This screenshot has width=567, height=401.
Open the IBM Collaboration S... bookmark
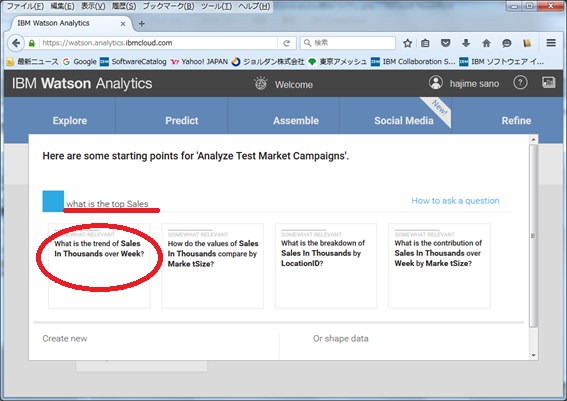point(413,62)
